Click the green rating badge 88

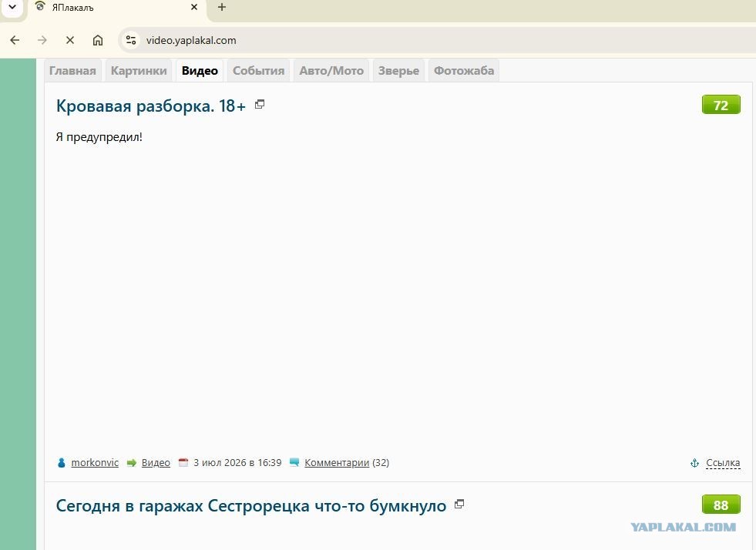[x=721, y=505]
